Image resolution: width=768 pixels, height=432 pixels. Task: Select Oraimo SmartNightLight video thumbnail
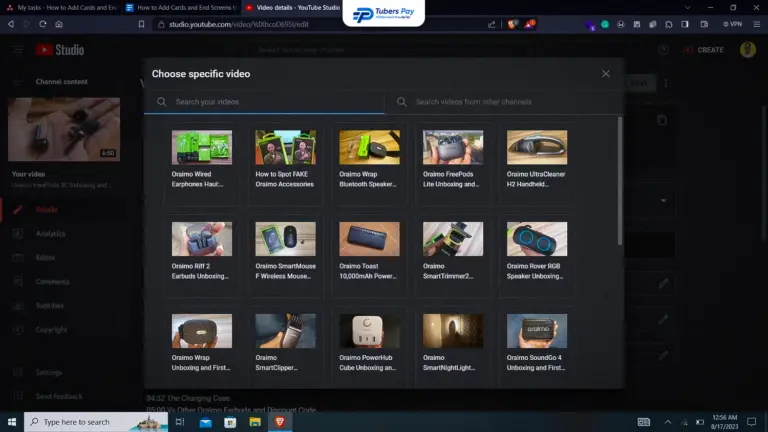click(453, 331)
